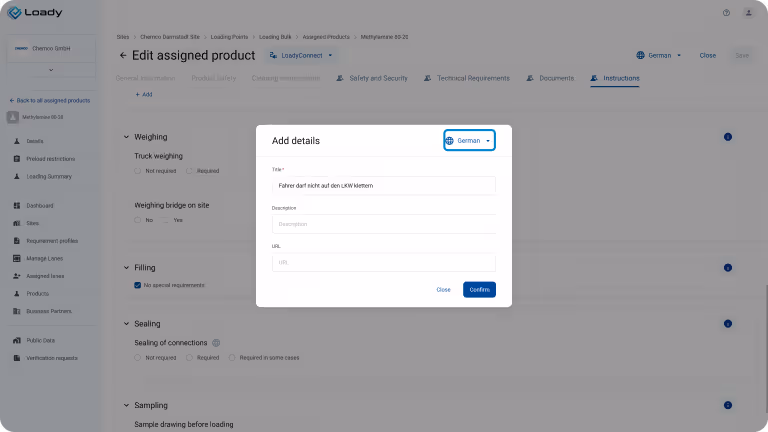
Task: Click the Sites sidebar icon
Action: click(17, 223)
